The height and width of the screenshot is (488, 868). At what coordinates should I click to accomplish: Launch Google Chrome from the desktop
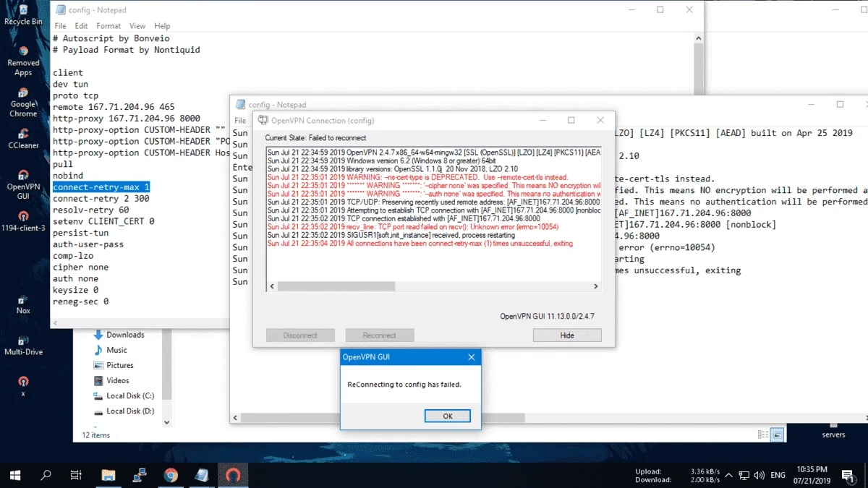tap(23, 102)
